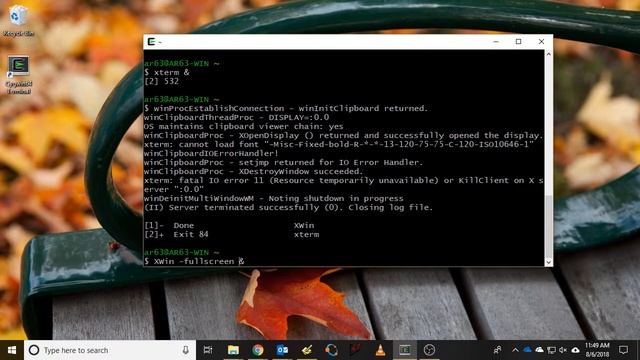Click the "winDeinitMultiWindowWM" shutdown line
Image resolution: width=640 pixels, height=360 pixels.
(x=273, y=199)
